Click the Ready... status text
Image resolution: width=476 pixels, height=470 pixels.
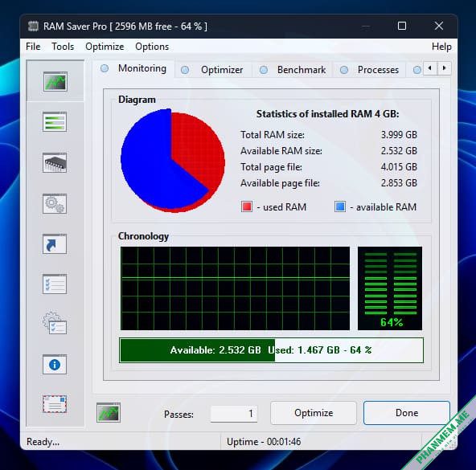pyautogui.click(x=43, y=442)
